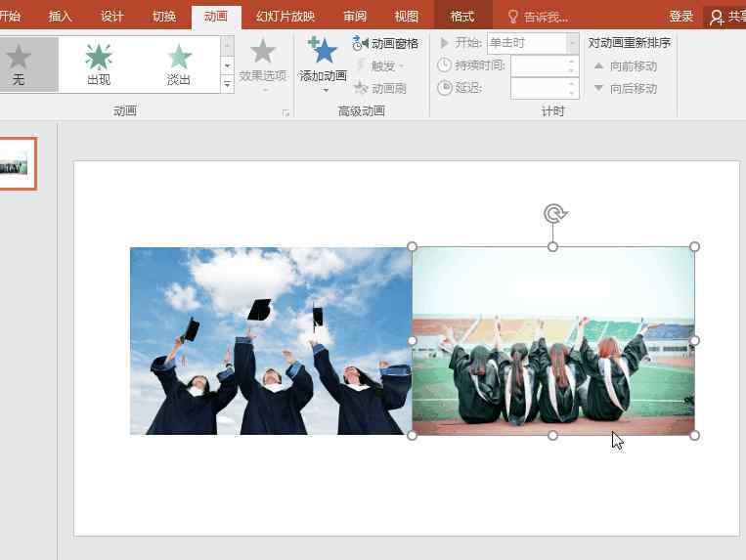The image size is (746, 560).
Task: Click the top-center resize handle
Action: click(x=552, y=246)
